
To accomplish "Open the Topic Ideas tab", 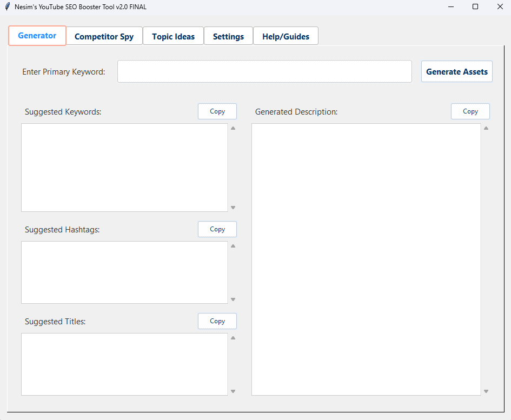I will coord(173,36).
